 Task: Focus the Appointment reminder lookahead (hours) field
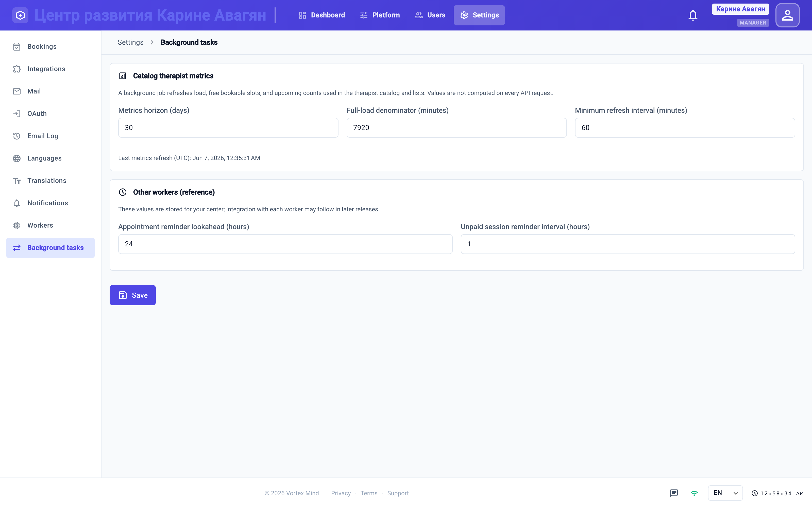[285, 244]
